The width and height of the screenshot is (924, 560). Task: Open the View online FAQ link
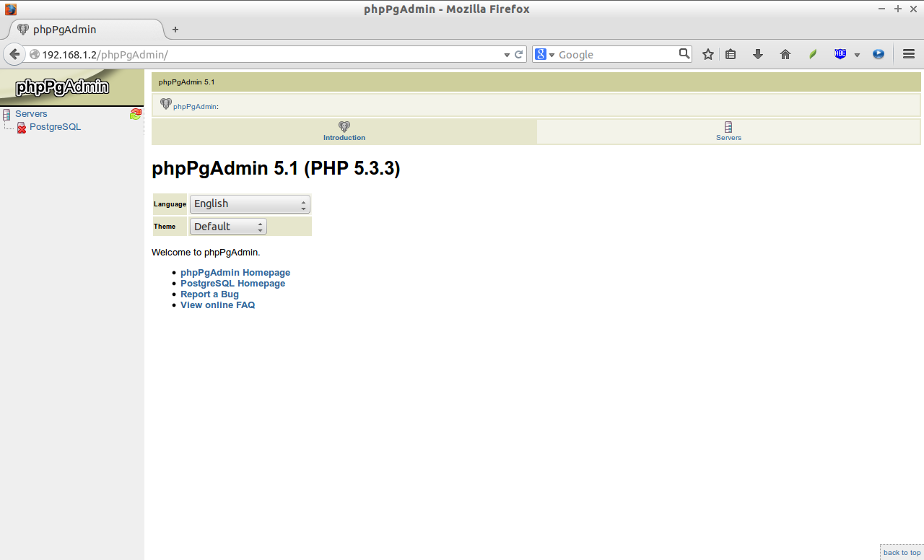point(217,305)
